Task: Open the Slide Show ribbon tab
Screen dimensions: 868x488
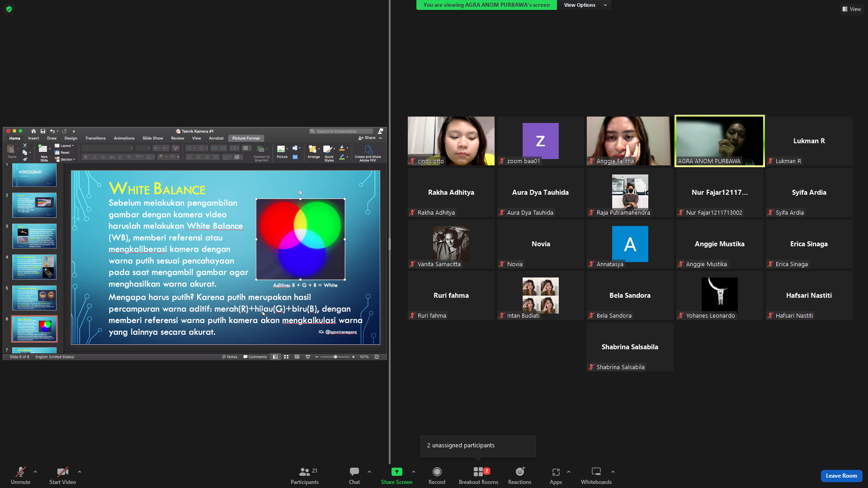Action: point(153,138)
